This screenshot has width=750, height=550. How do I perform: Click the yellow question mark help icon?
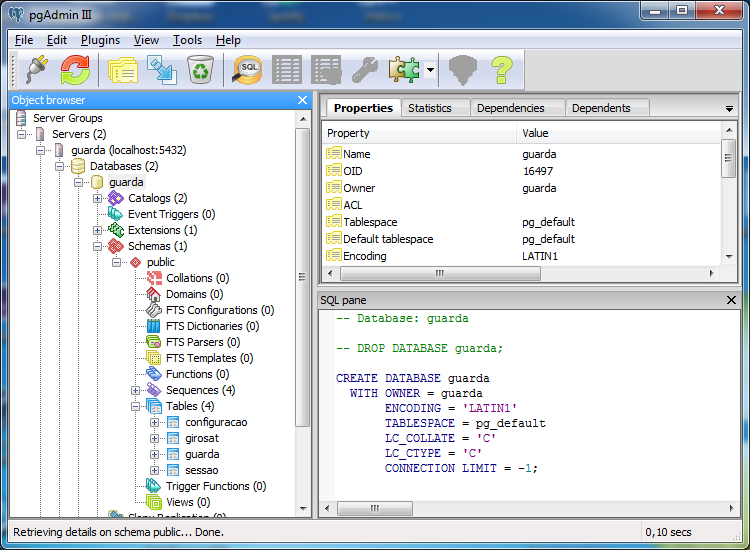(502, 70)
